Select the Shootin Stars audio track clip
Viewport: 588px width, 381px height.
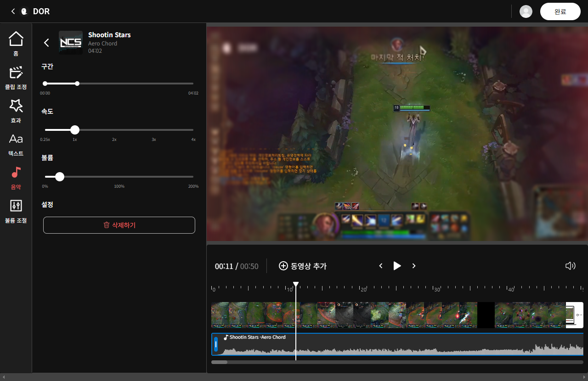pyautogui.click(x=397, y=344)
